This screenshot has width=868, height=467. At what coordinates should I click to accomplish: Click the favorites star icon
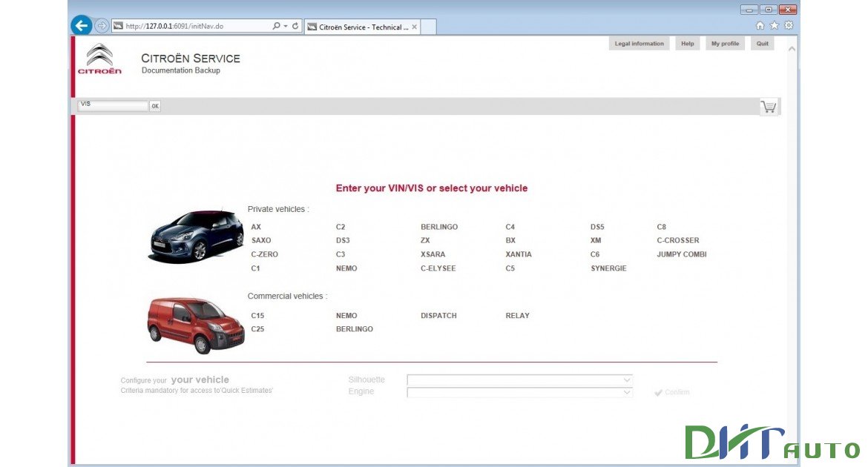pos(775,24)
